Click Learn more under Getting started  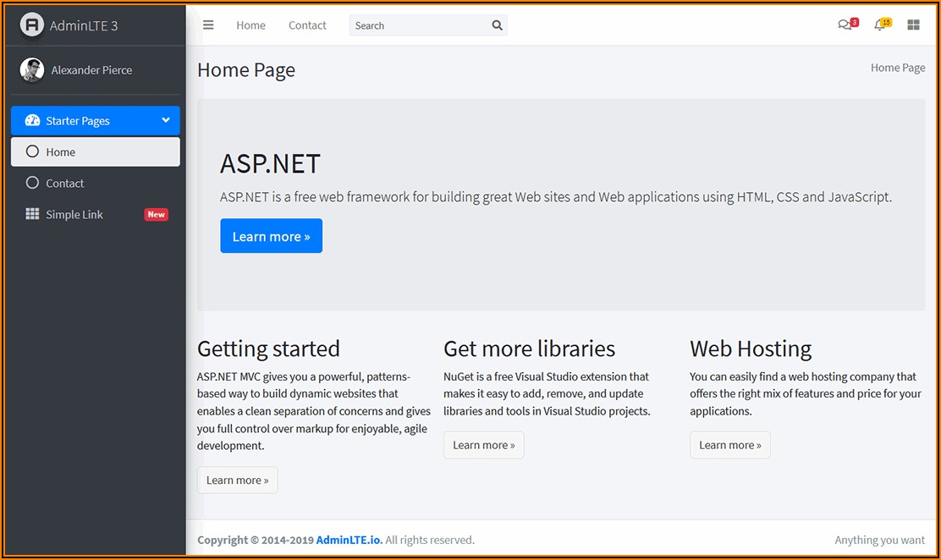[237, 480]
